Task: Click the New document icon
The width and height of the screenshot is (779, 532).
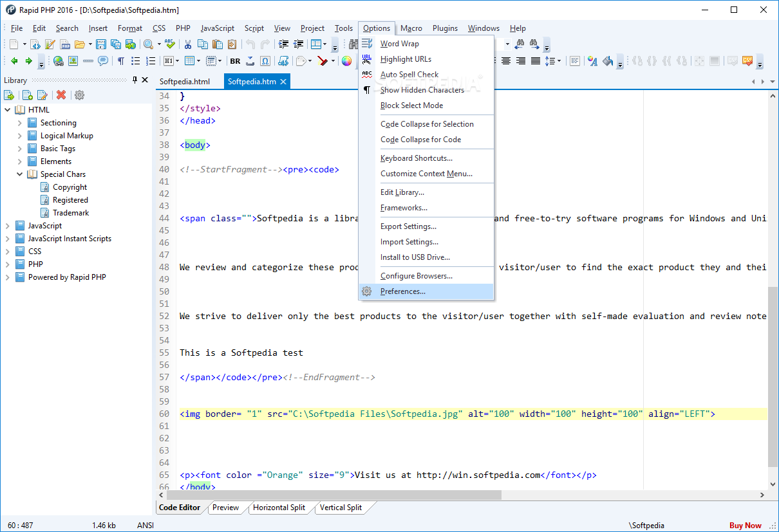Action: tap(14, 44)
